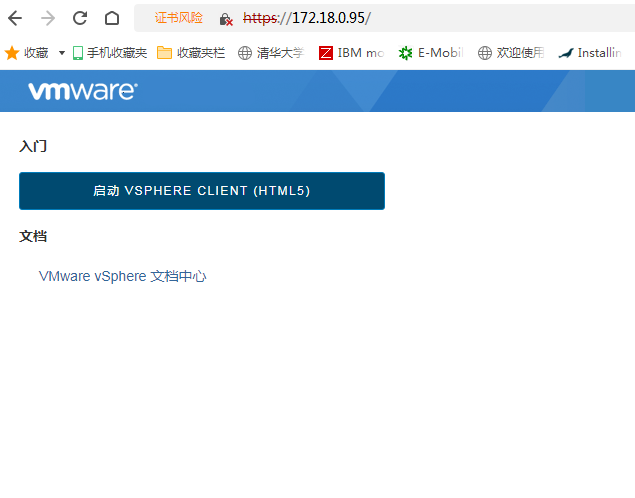Image resolution: width=635 pixels, height=498 pixels.
Task: Open the 欢迎使用 bookmark
Action: pyautogui.click(x=511, y=53)
